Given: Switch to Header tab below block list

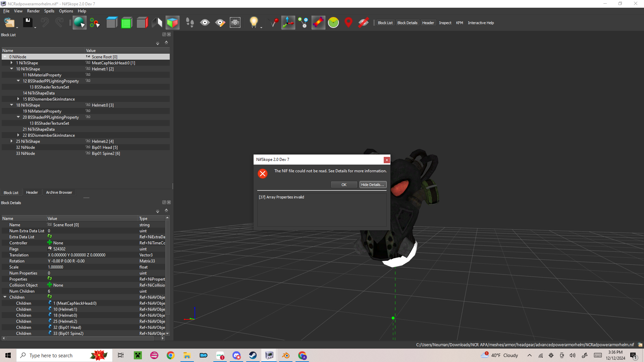Looking at the screenshot, I should pyautogui.click(x=32, y=192).
